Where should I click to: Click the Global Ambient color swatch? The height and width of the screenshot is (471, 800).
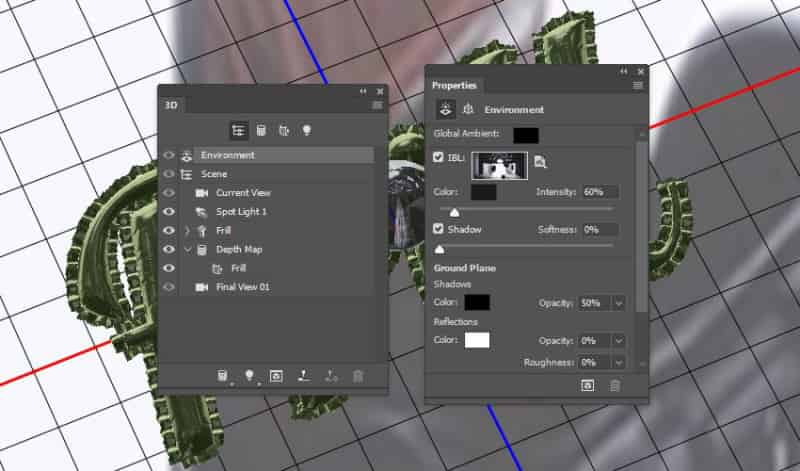tap(526, 135)
